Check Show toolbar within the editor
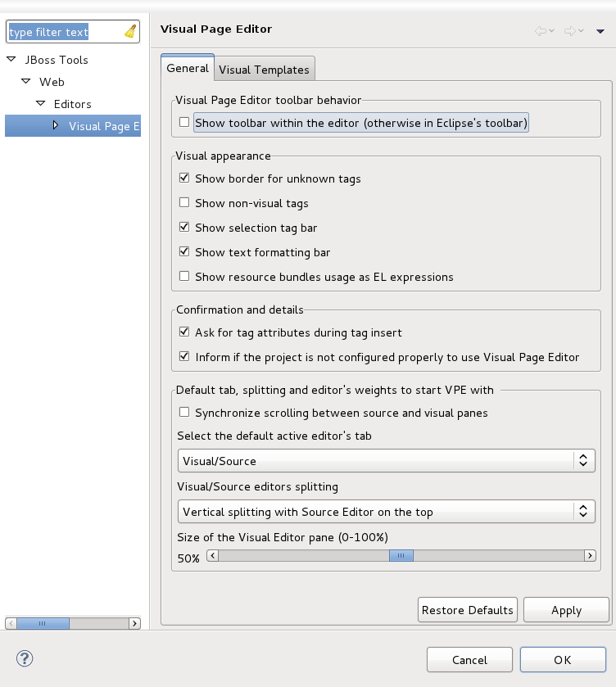The width and height of the screenshot is (616, 687). 184,120
